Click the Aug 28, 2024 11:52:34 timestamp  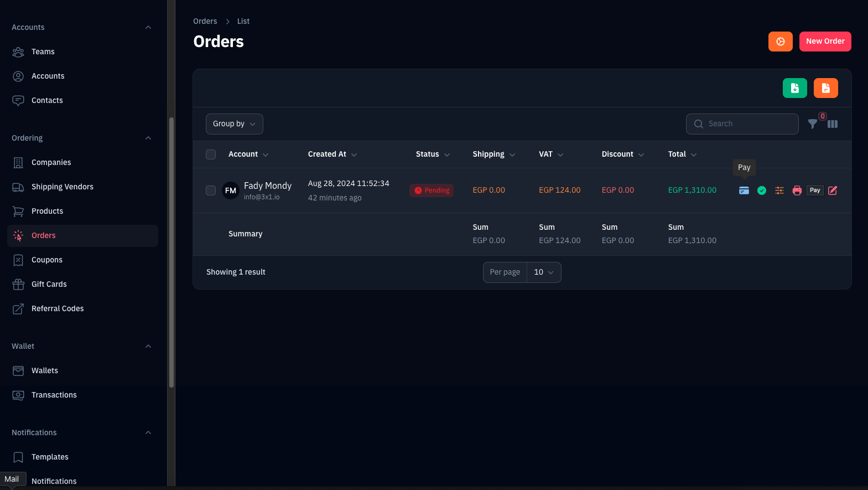(x=349, y=183)
